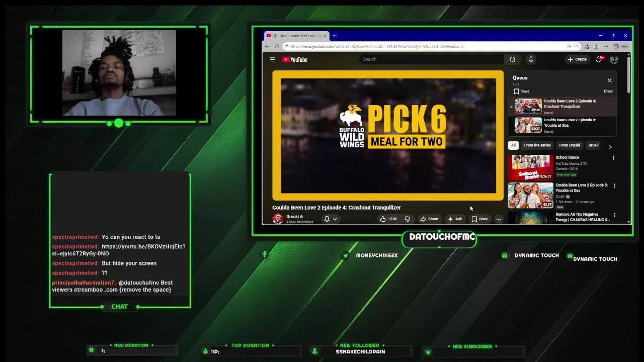Image resolution: width=644 pixels, height=362 pixels.
Task: Open options for Episode 5 recommendation
Action: 615,186
